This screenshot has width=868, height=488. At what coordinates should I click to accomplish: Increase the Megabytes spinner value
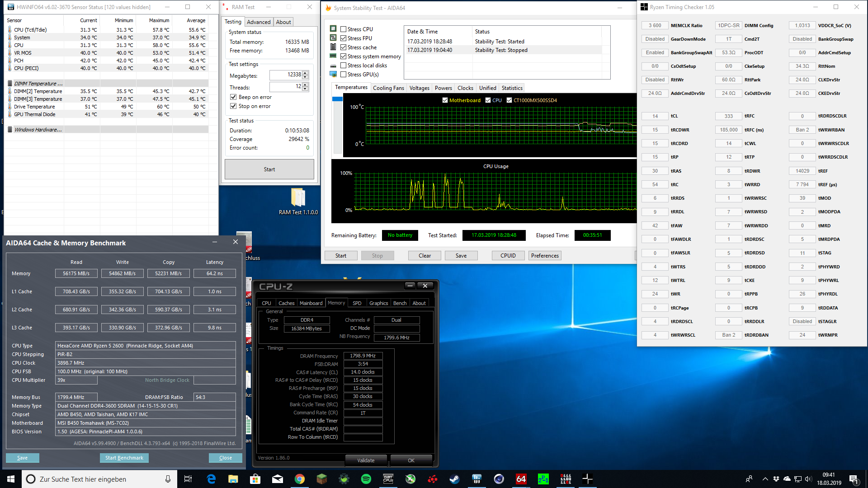(306, 73)
